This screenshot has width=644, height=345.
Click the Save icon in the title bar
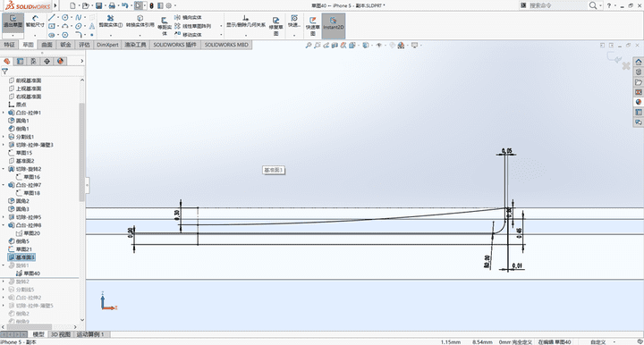[x=98, y=5]
